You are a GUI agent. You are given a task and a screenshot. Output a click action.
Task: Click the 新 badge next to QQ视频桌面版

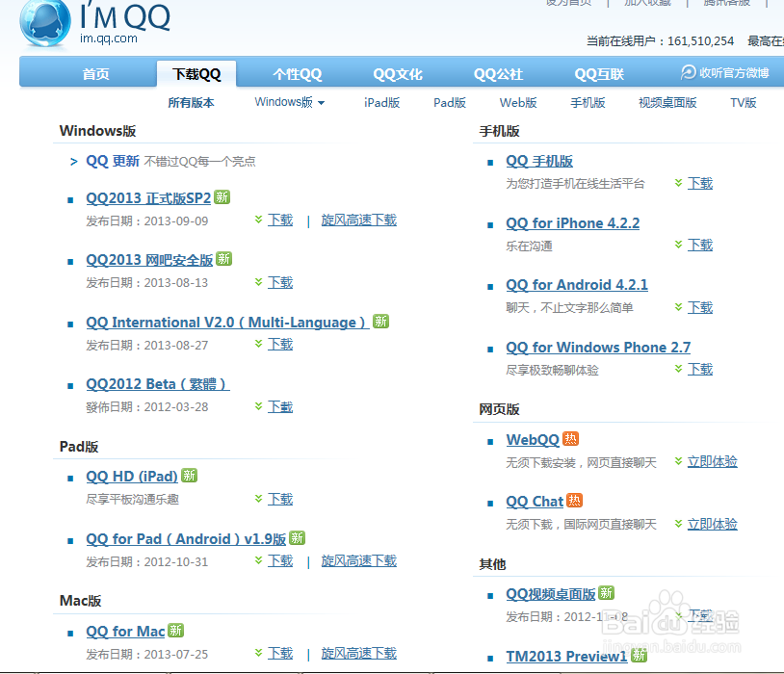tap(606, 592)
